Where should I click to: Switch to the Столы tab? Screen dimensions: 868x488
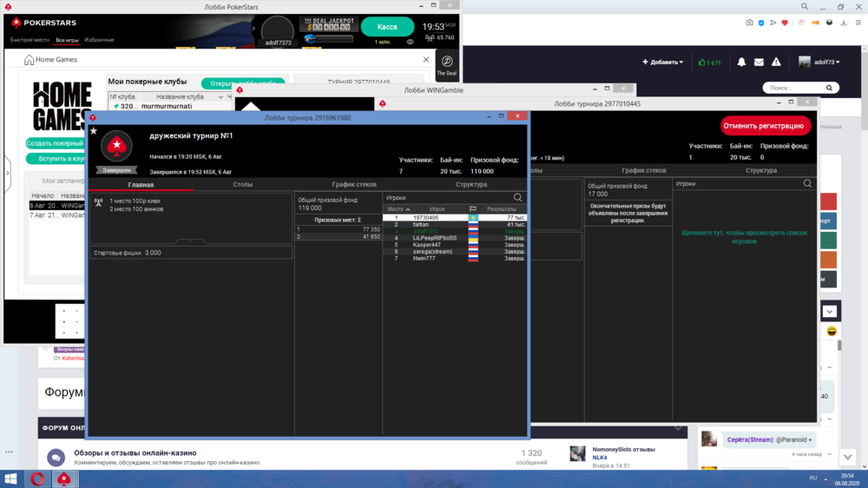tap(243, 185)
